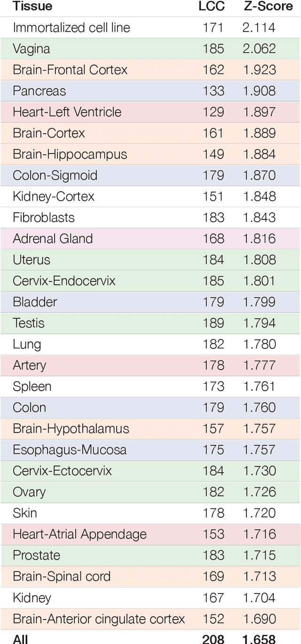Select the Lung tissue cell
The image size is (301, 644).
coord(27,345)
